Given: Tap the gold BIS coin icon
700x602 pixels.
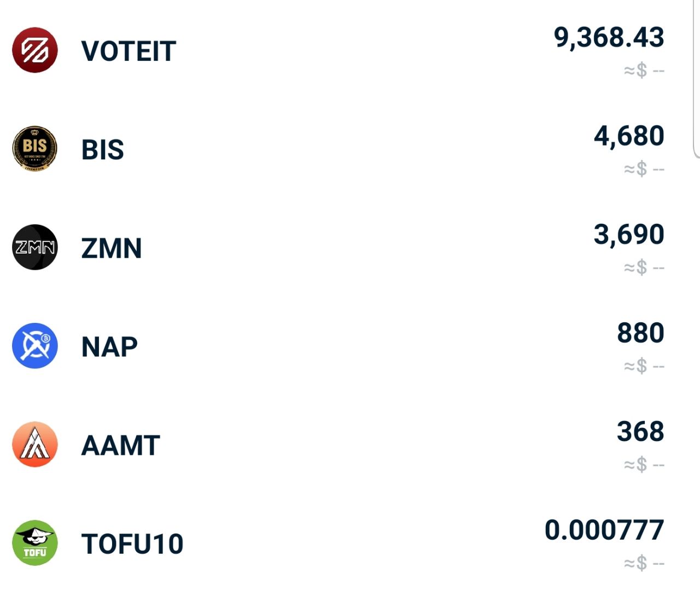Looking at the screenshot, I should (35, 149).
